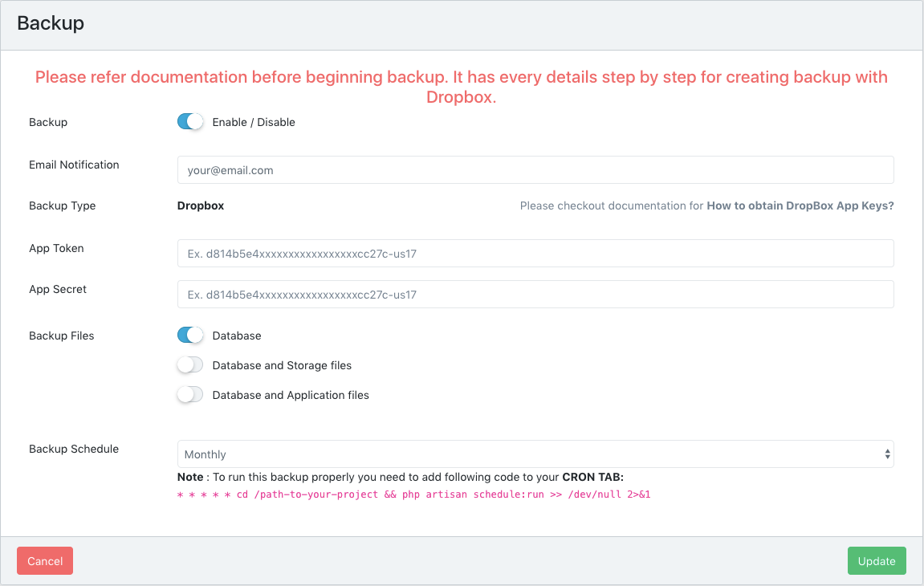Toggle the Backup Enable / Disable switch
The height and width of the screenshot is (586, 924).
[x=190, y=122]
